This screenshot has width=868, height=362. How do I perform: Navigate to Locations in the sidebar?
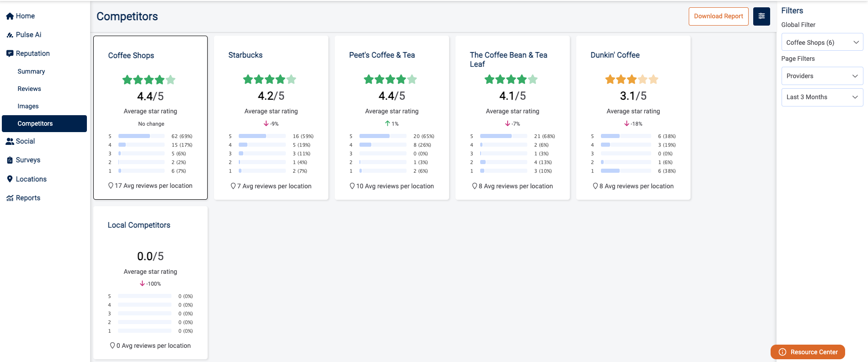pos(31,179)
